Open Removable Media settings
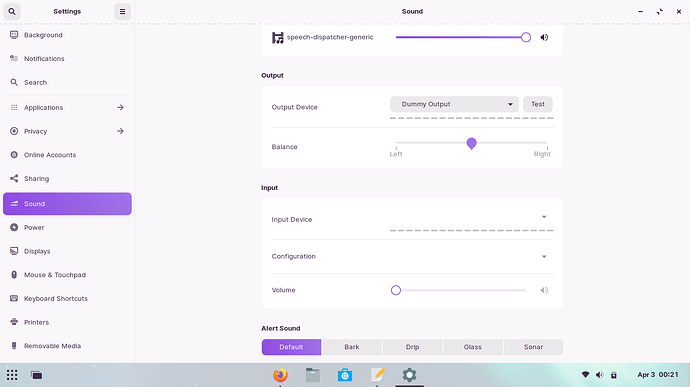 pyautogui.click(x=67, y=346)
